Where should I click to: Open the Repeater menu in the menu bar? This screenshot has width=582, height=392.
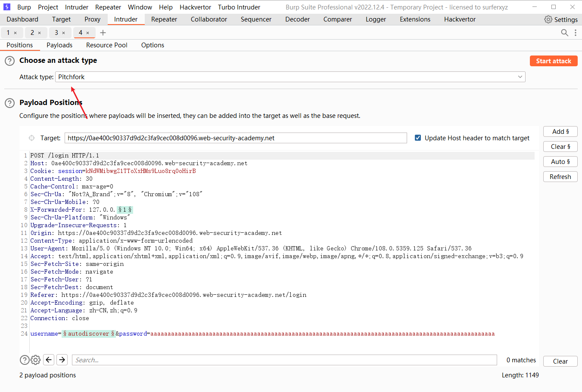[108, 7]
